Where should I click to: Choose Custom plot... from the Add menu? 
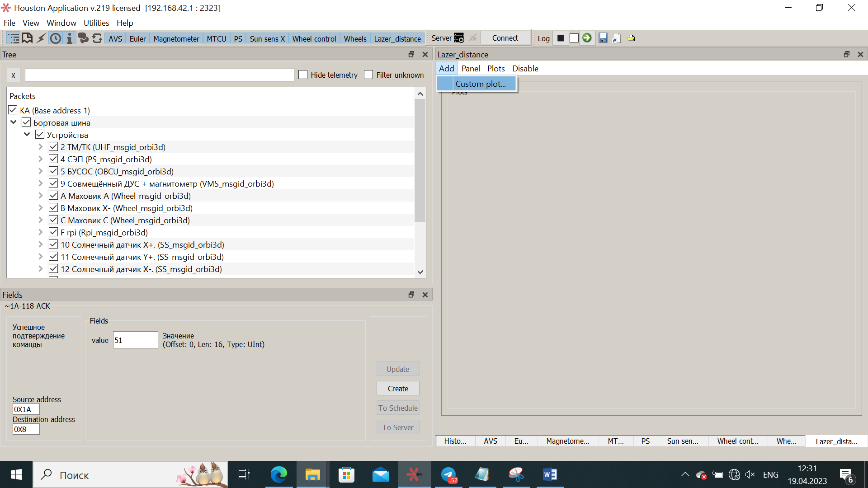coord(480,84)
